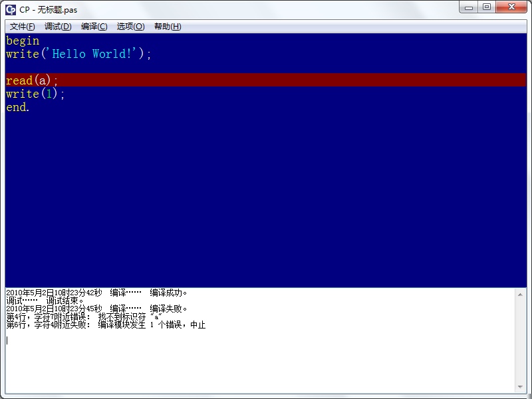Maximize the CP window
Screen dimensions: 532x399
[487, 7]
